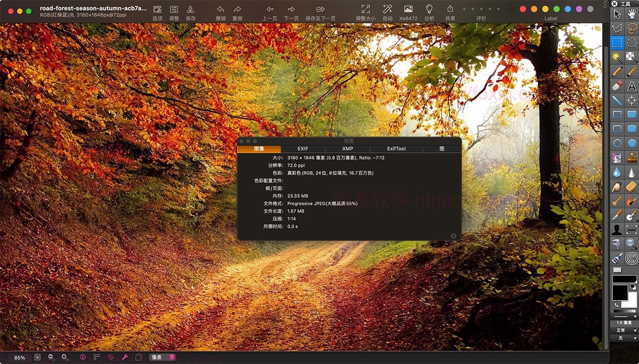Switch to the EXIF tab
Viewport: 639px width, 364px height.
304,149
